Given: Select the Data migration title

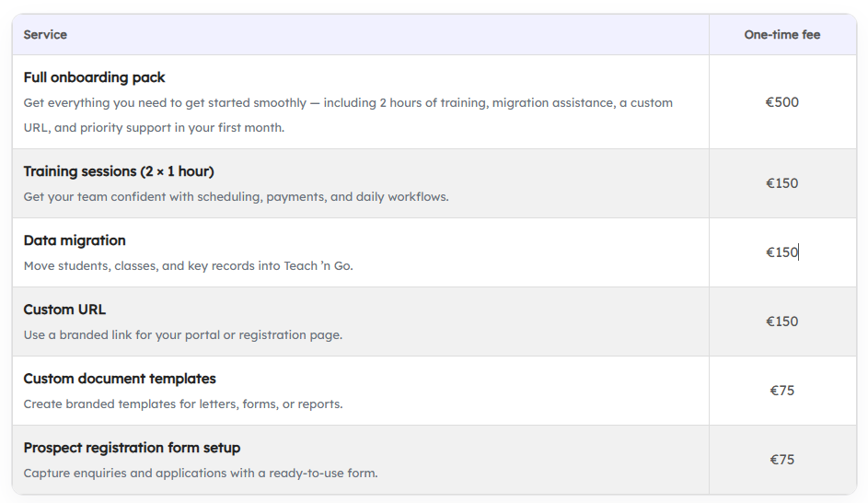Looking at the screenshot, I should (x=75, y=240).
